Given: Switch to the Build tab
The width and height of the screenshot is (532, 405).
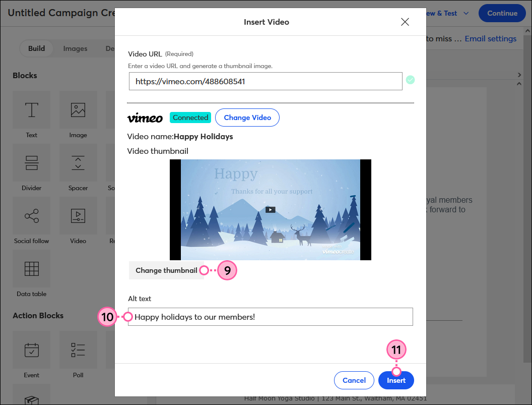Looking at the screenshot, I should pyautogui.click(x=36, y=48).
